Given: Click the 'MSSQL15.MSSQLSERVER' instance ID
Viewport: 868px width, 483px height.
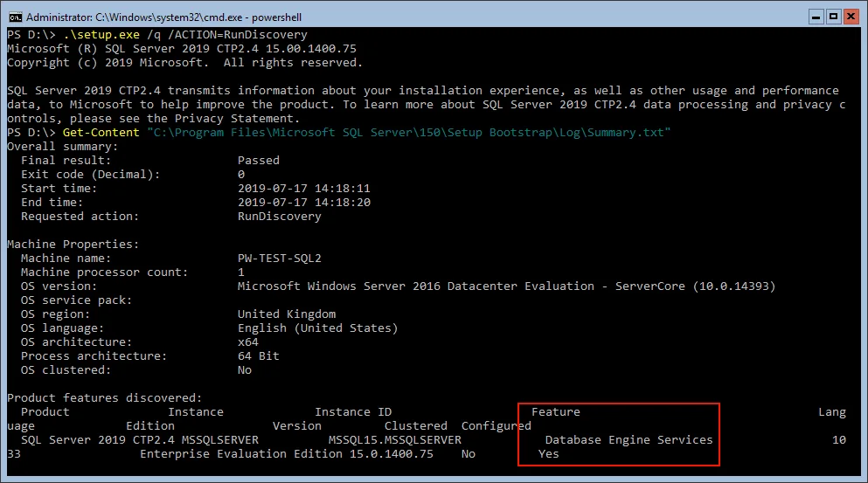Looking at the screenshot, I should coord(395,440).
